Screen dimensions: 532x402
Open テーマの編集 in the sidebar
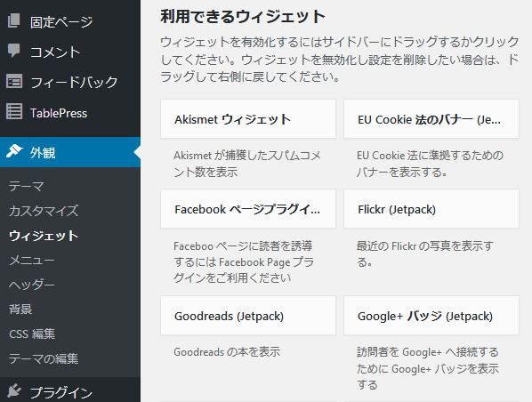44,358
